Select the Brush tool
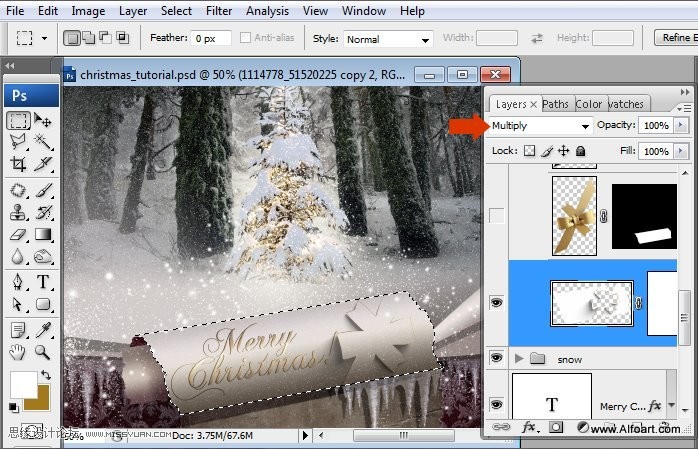The width and height of the screenshot is (698, 449). [x=43, y=190]
